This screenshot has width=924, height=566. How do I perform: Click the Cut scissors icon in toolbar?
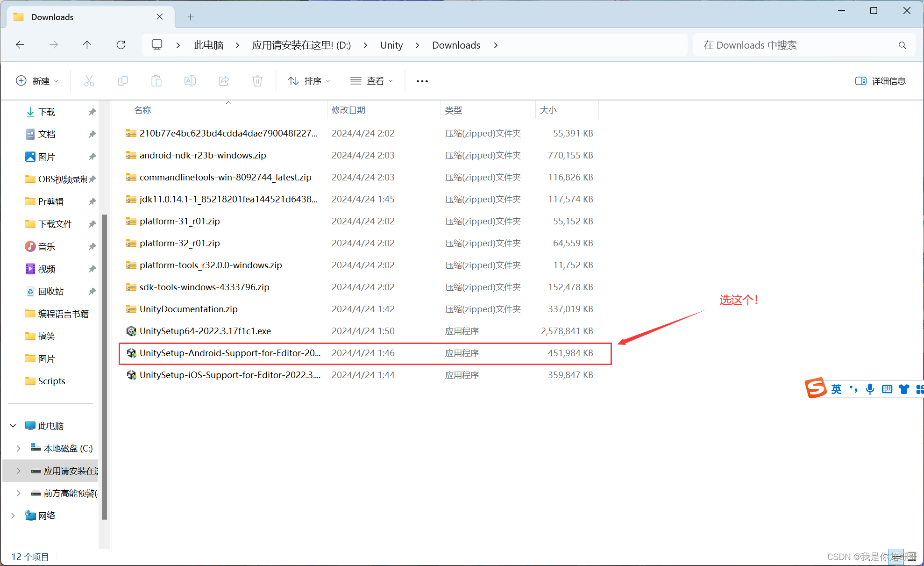pos(89,81)
